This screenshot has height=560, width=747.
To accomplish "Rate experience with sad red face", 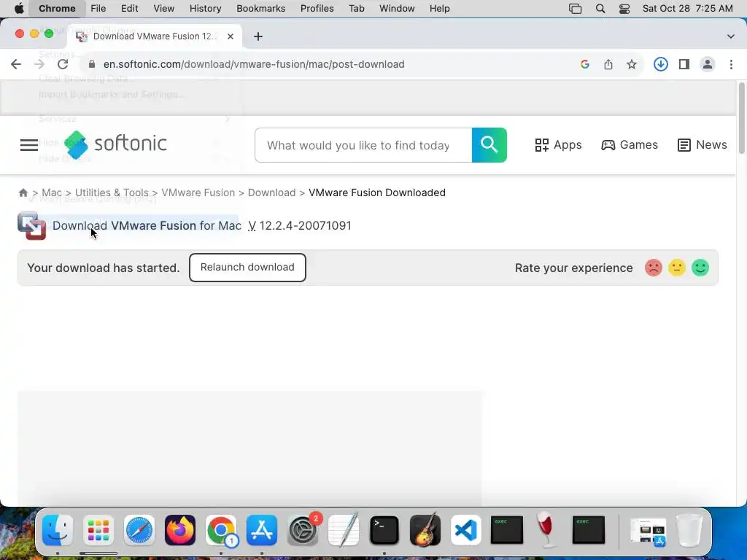I will [x=654, y=268].
